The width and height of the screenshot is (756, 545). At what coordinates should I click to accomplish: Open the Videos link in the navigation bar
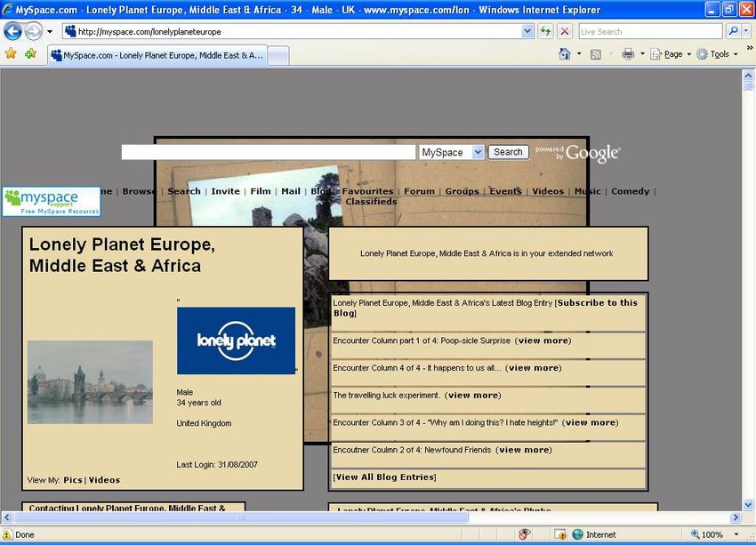[x=548, y=191]
